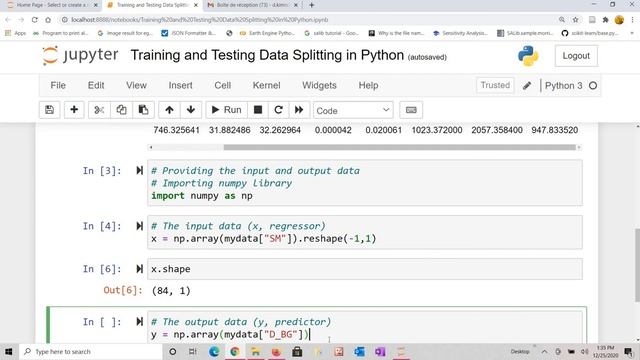
Task: Run cell In [6] with its step icon
Action: click(x=140, y=269)
